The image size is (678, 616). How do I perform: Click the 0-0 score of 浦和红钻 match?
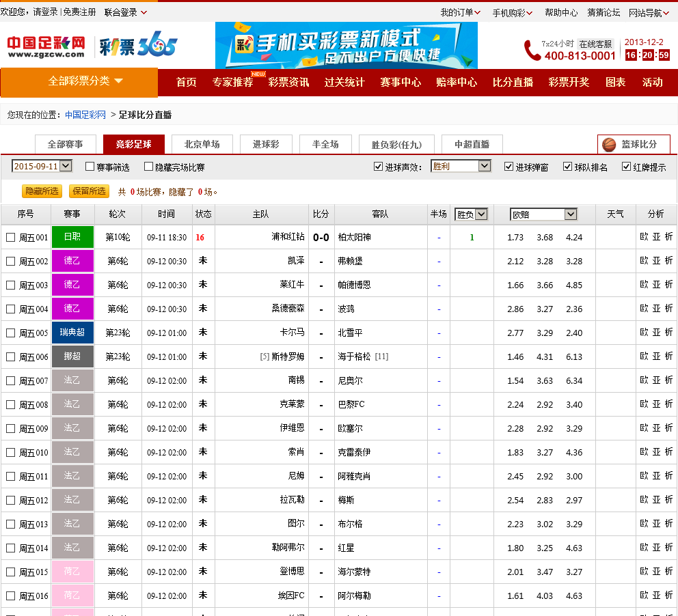tap(321, 237)
